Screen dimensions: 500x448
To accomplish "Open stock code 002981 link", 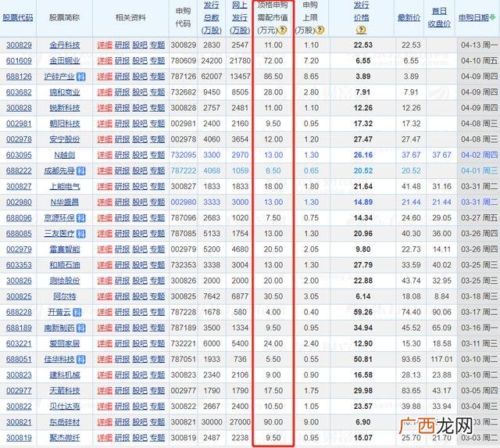I will pyautogui.click(x=19, y=124).
